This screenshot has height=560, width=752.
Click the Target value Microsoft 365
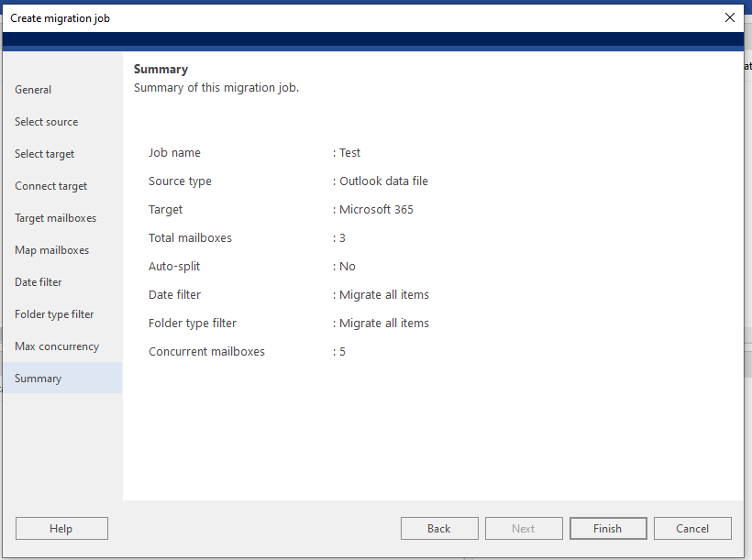(373, 209)
